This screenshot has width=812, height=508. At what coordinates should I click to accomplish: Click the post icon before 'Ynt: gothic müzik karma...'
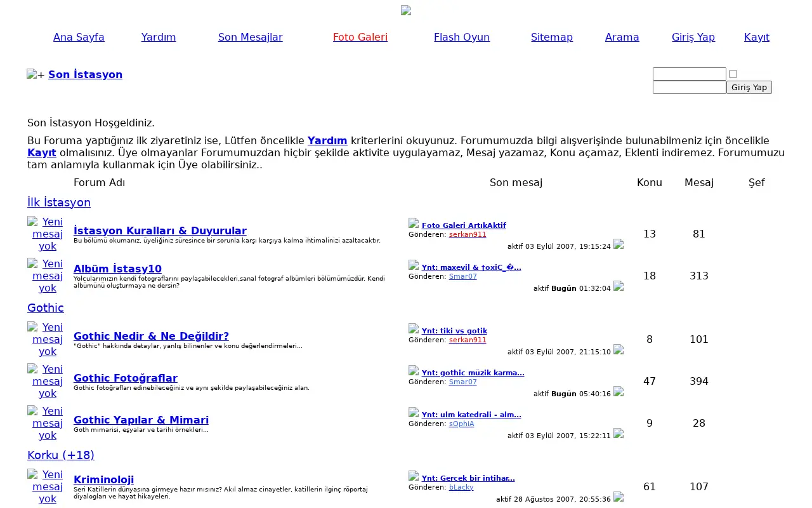click(414, 371)
